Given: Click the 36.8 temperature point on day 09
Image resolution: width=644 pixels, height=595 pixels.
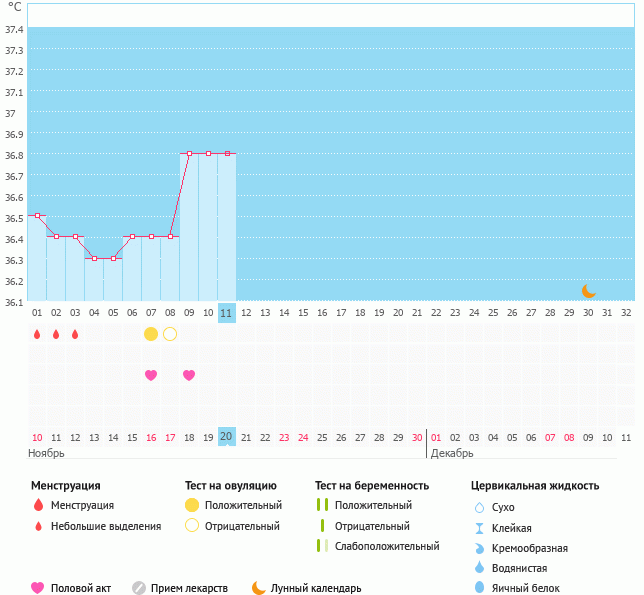Looking at the screenshot, I should pyautogui.click(x=189, y=153).
